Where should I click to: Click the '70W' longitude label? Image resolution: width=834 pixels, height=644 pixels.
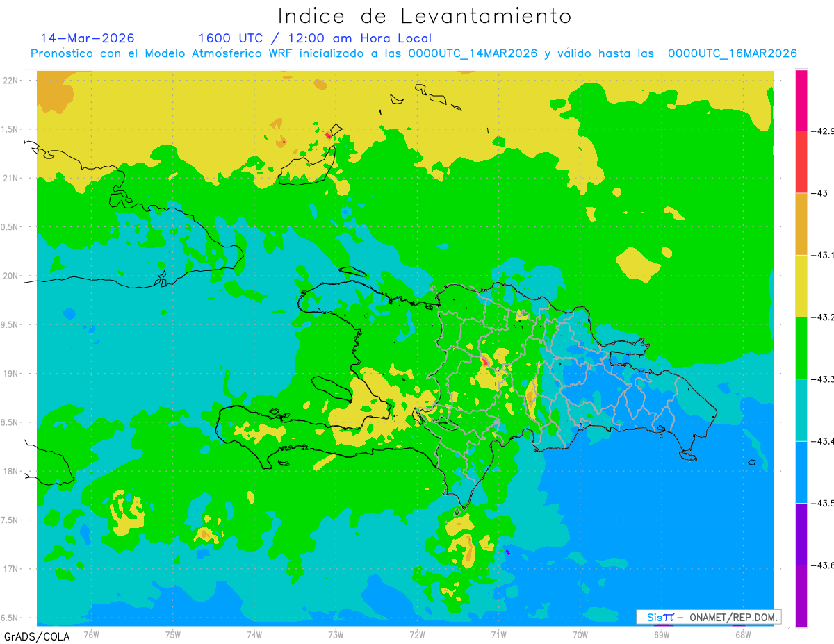point(580,634)
